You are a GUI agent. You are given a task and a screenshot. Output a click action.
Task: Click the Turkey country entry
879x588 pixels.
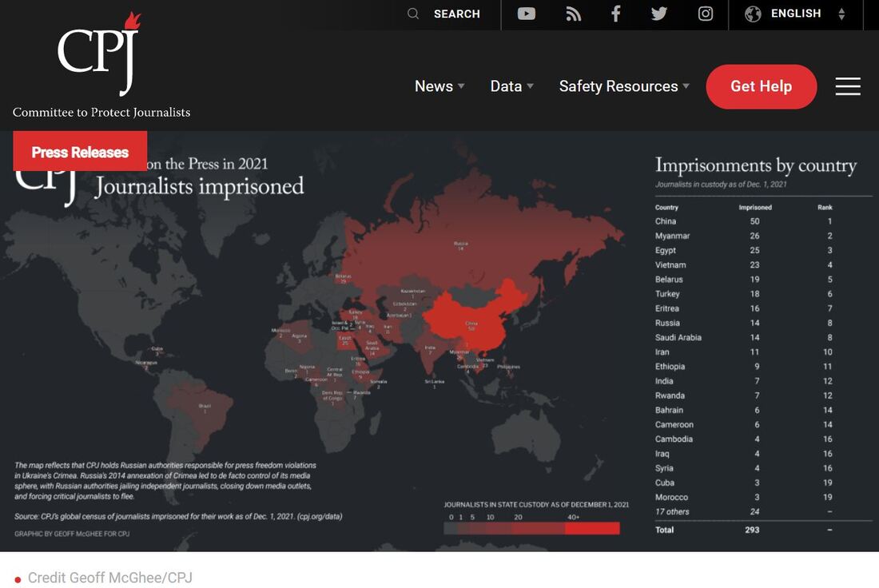coord(667,294)
